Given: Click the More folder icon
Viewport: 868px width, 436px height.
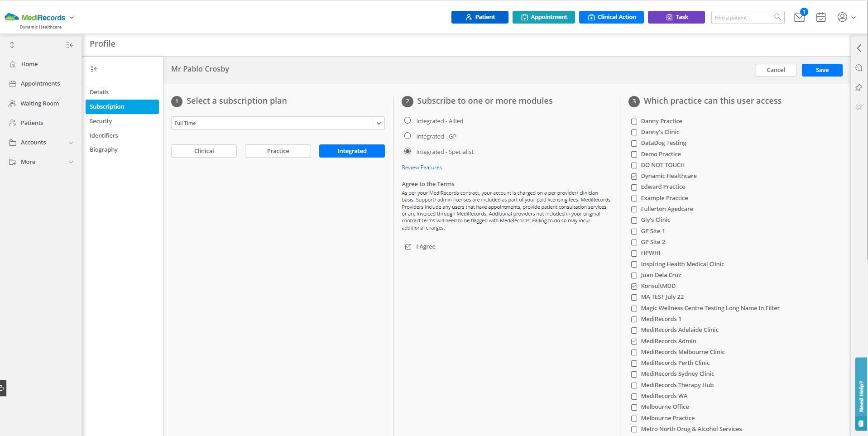Looking at the screenshot, I should pyautogui.click(x=13, y=162).
